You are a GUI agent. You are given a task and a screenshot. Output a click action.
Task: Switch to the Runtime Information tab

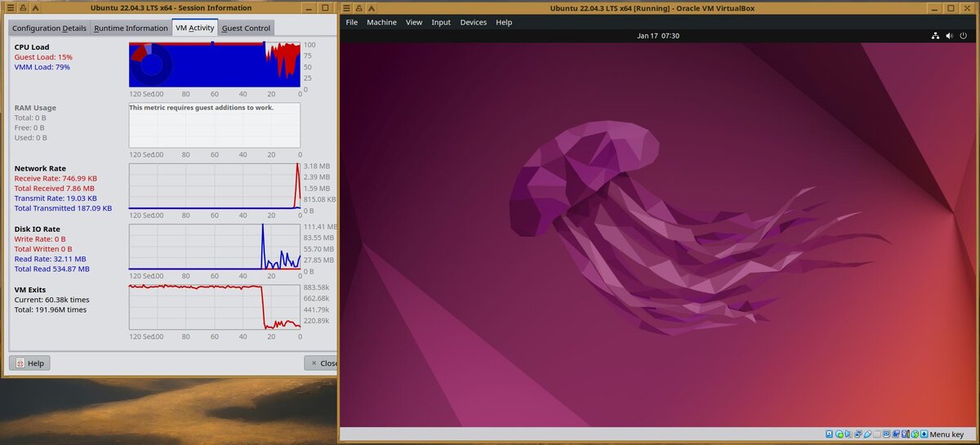coord(131,28)
